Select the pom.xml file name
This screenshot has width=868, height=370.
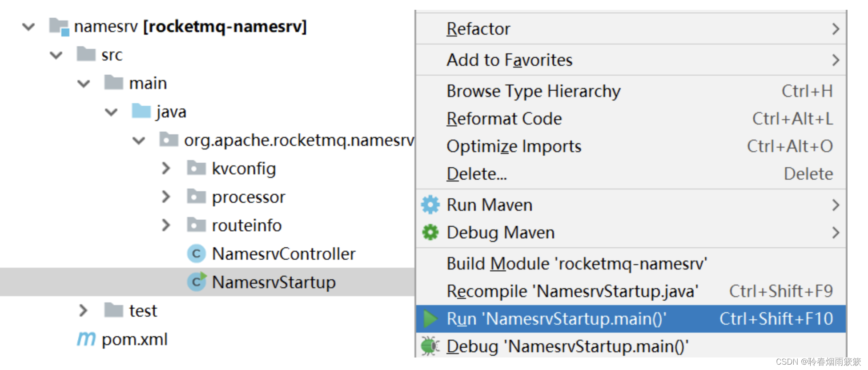click(135, 340)
